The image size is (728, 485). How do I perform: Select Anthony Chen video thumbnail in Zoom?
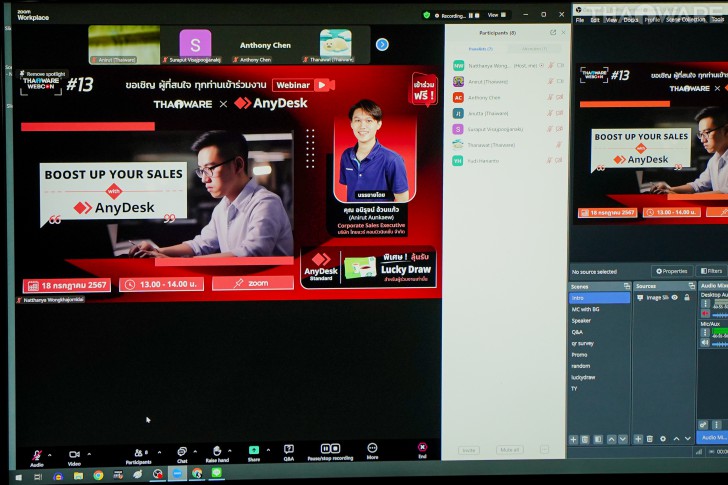point(265,45)
